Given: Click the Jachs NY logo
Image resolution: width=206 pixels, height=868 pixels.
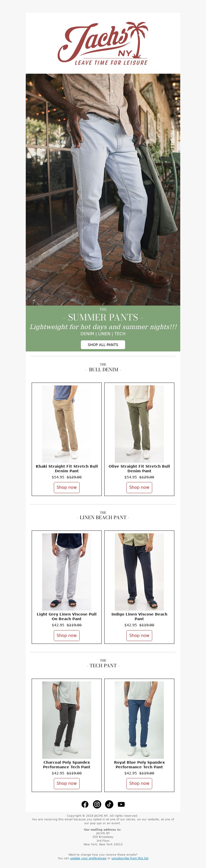Looking at the screenshot, I should 103,43.
